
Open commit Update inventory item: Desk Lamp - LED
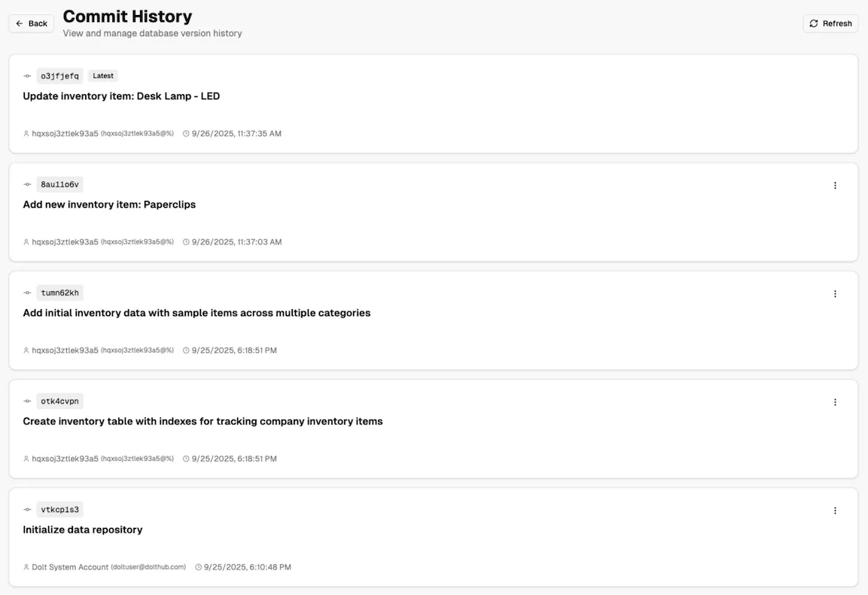tap(121, 96)
